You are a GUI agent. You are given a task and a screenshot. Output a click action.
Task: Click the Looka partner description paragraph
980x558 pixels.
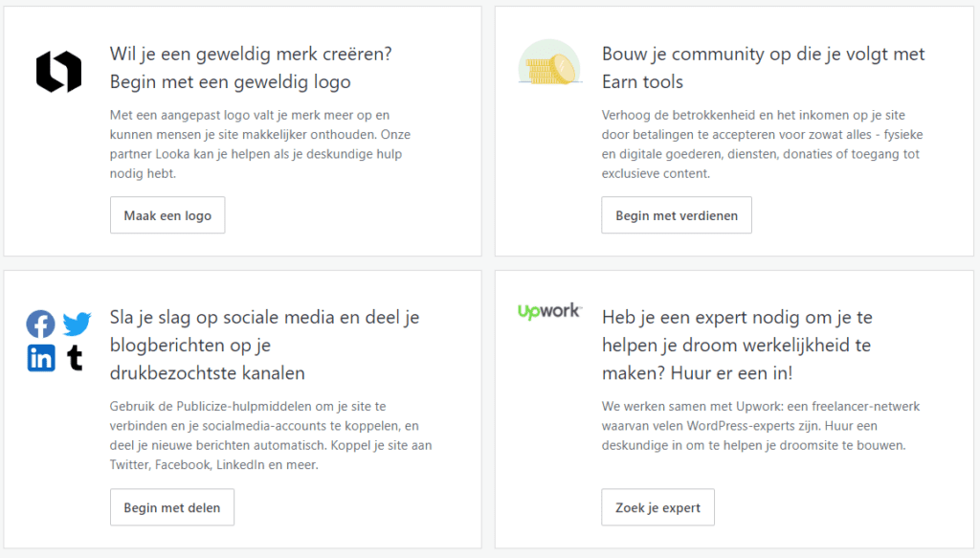[x=260, y=145]
